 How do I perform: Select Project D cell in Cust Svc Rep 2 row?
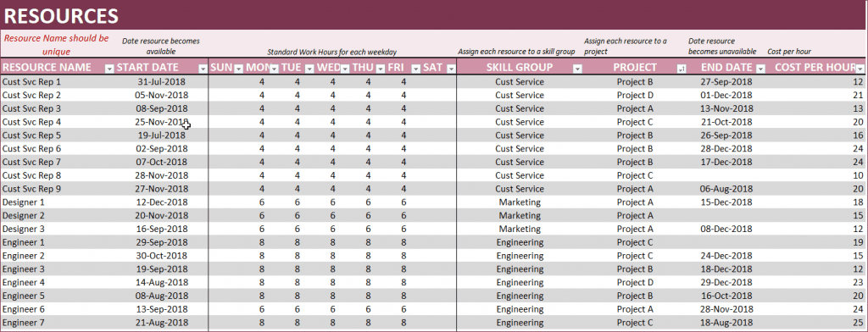(x=635, y=95)
